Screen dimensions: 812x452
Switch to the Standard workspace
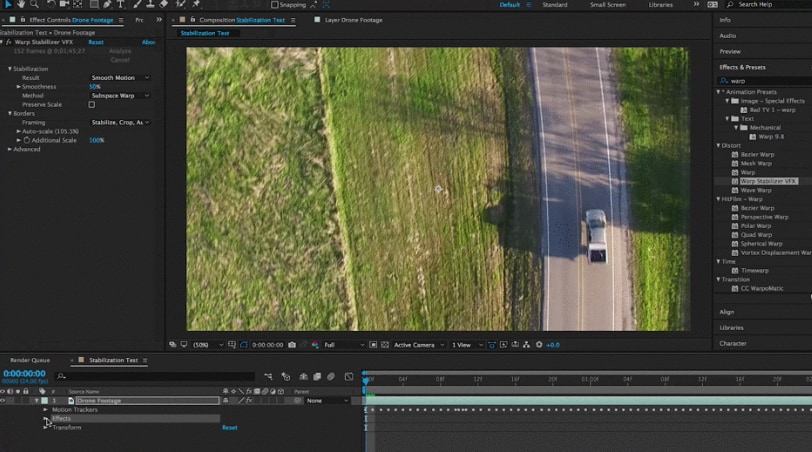coord(555,5)
